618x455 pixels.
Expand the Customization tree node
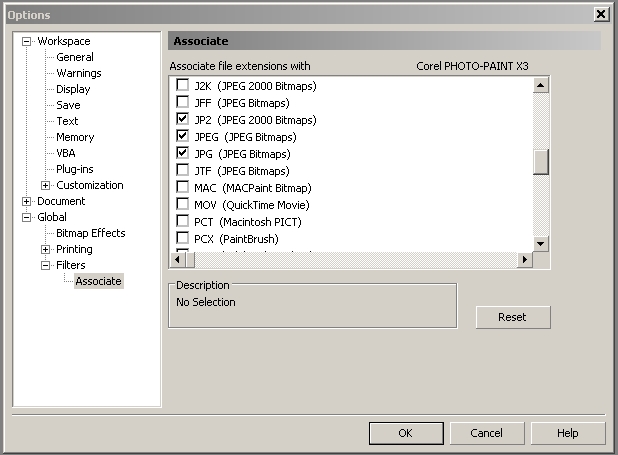tap(46, 185)
